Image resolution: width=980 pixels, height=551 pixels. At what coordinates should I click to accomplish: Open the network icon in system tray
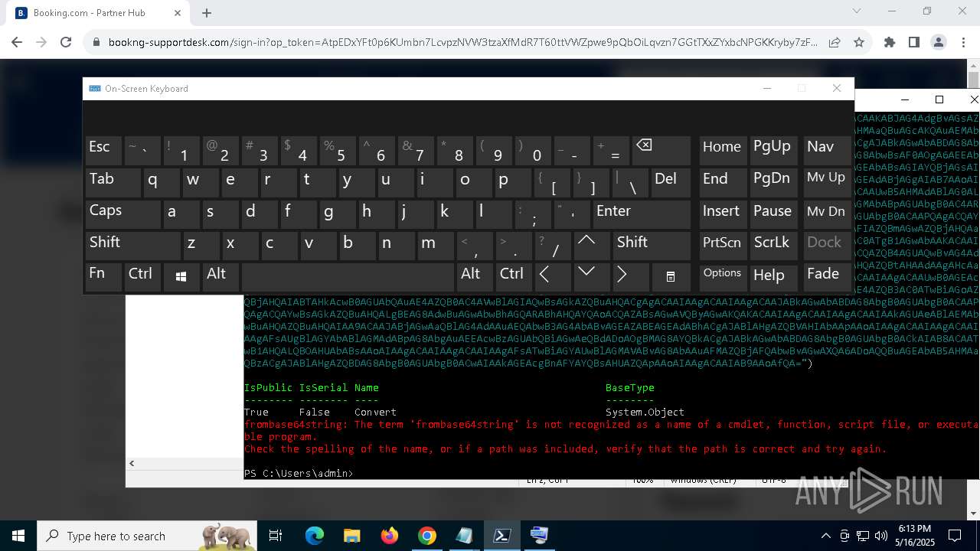click(x=864, y=536)
